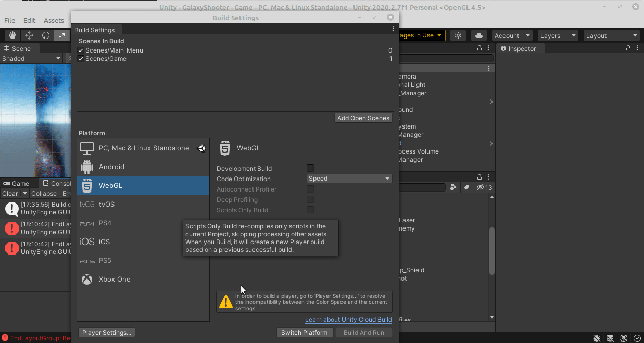Click the Add Open Scenes button
This screenshot has height=343, width=644.
click(x=363, y=118)
